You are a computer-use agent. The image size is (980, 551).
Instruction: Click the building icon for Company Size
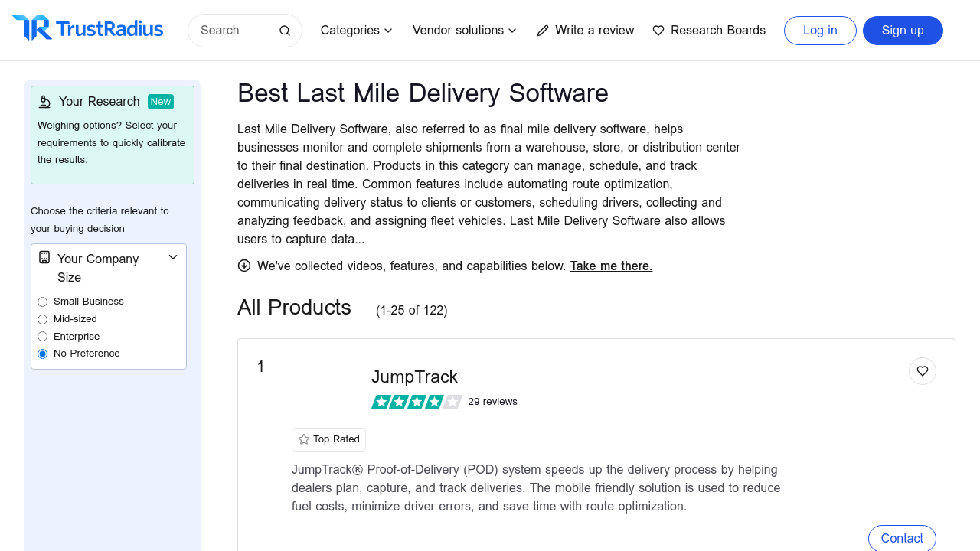[x=44, y=258]
